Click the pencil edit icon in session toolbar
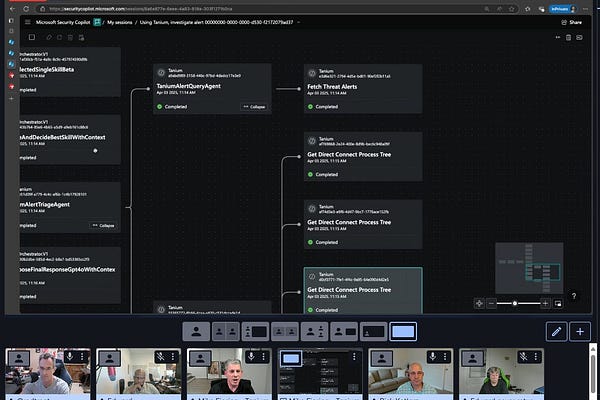Viewport: 600px width, 400px height. [49, 37]
